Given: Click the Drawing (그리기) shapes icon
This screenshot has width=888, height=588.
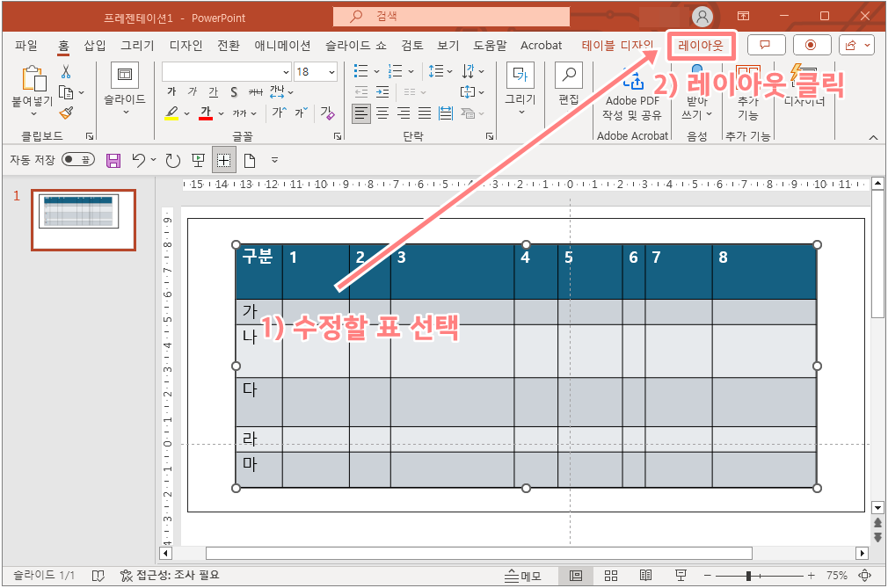Looking at the screenshot, I should point(520,76).
